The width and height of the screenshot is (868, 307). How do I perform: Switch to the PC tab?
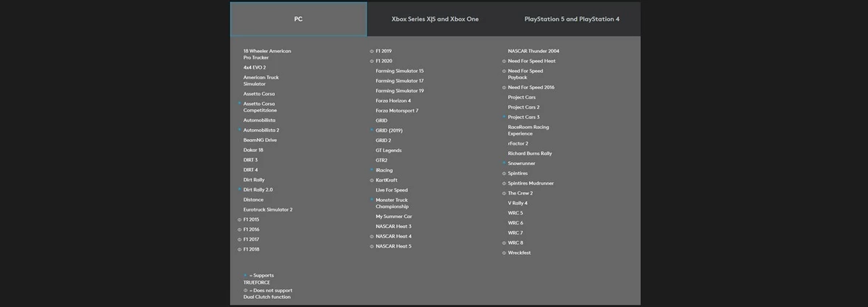point(298,19)
